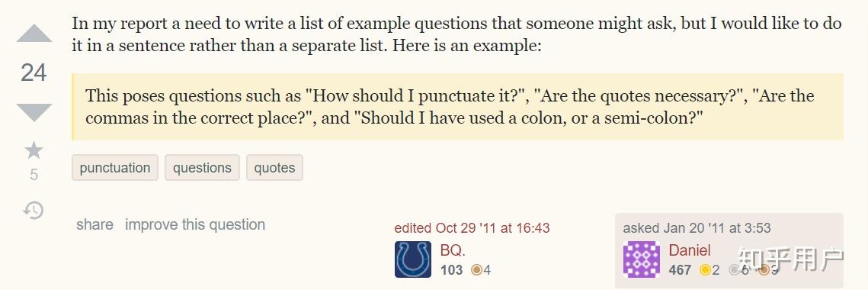Downvote the question with the down arrow
Viewport: 868px width, 290px height.
click(x=34, y=112)
